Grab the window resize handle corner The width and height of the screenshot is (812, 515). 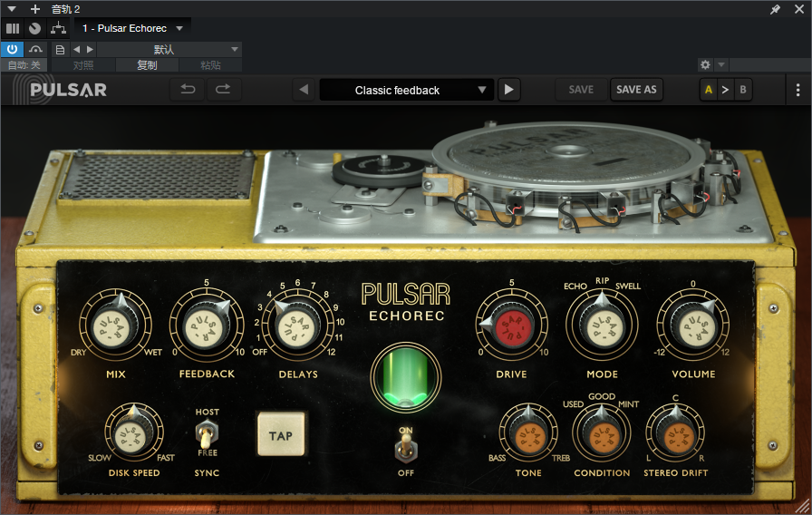coord(803,506)
